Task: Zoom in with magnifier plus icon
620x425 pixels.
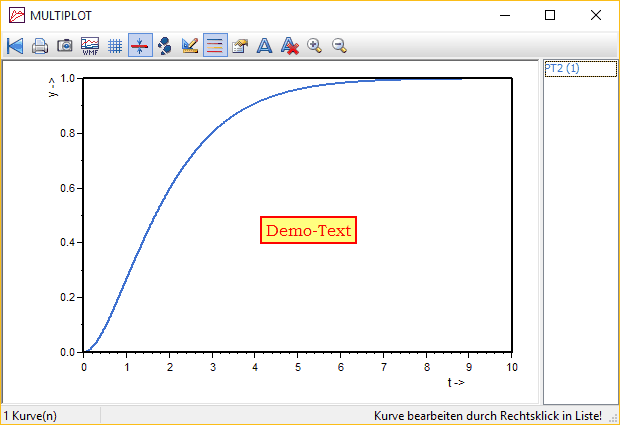Action: 315,45
